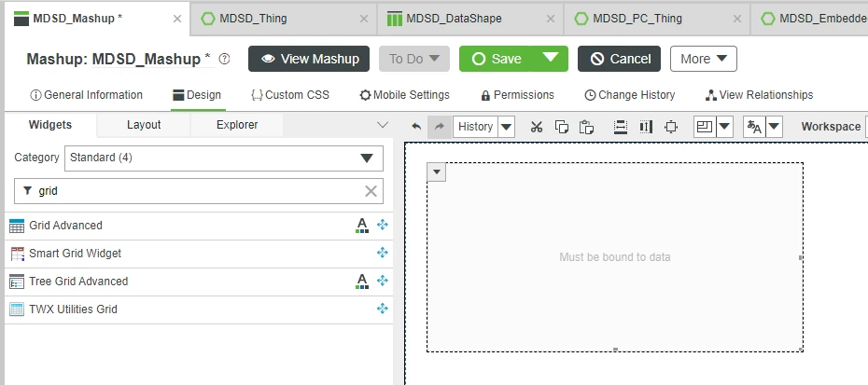The image size is (868, 385).
Task: Click the drag handle for Grid Advanced
Action: click(382, 225)
